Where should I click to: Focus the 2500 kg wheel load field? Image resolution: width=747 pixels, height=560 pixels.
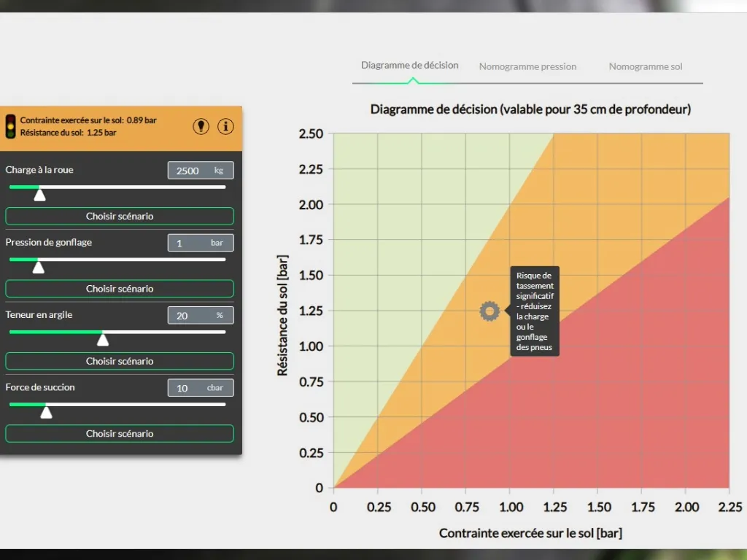coord(201,171)
